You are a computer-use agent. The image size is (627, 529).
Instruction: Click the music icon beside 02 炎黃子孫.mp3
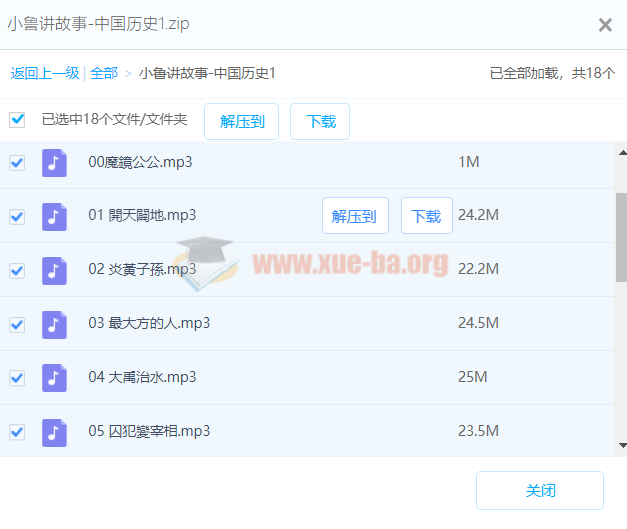coord(54,270)
